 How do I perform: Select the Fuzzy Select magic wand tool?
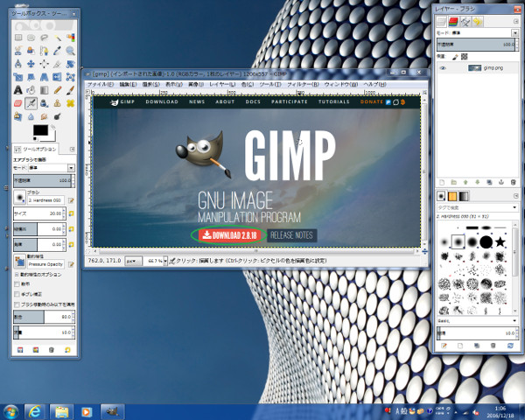click(57, 38)
